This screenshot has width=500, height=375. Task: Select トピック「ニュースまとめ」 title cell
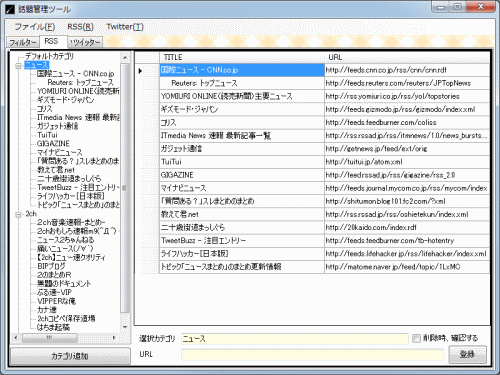coord(242,267)
